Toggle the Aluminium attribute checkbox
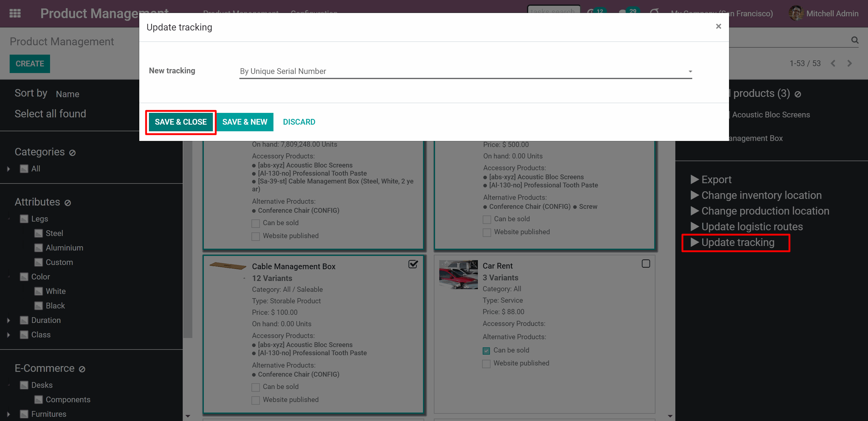 coord(39,248)
